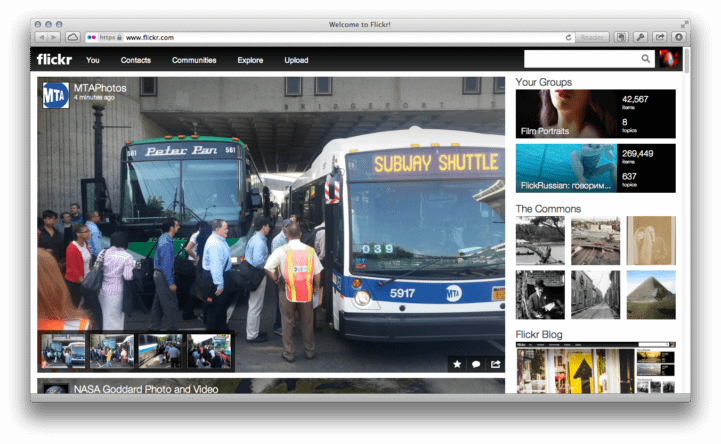This screenshot has width=721, height=444.
Task: Open the Contacts menu
Action: click(136, 60)
